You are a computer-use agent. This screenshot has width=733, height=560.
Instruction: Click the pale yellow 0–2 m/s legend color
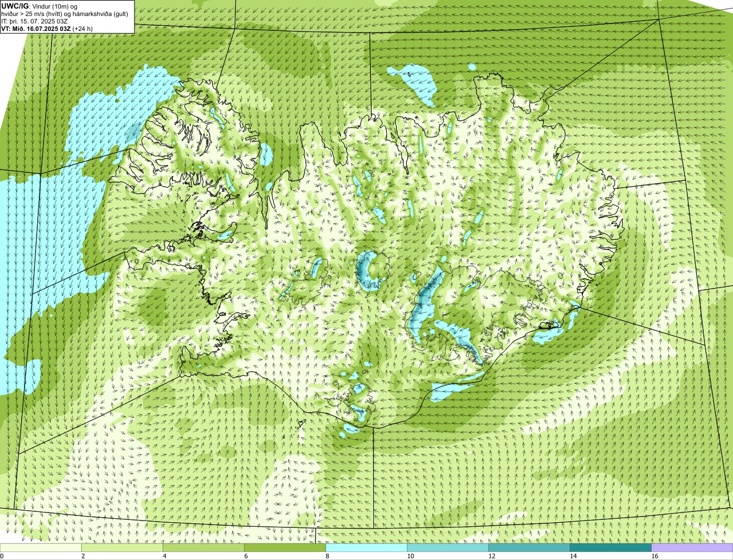point(41,547)
